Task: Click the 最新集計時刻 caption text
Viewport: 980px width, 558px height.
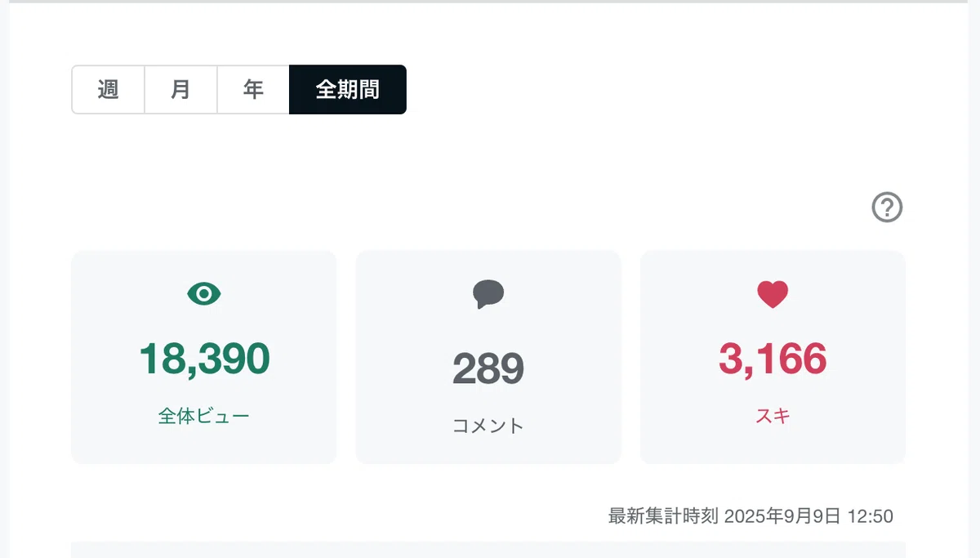Action: pos(663,516)
